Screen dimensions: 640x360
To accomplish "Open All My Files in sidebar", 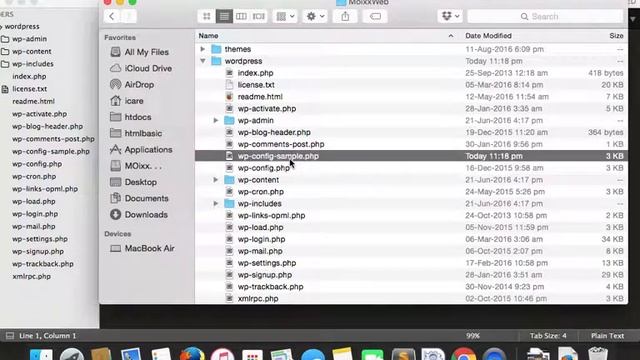I will click(140, 52).
